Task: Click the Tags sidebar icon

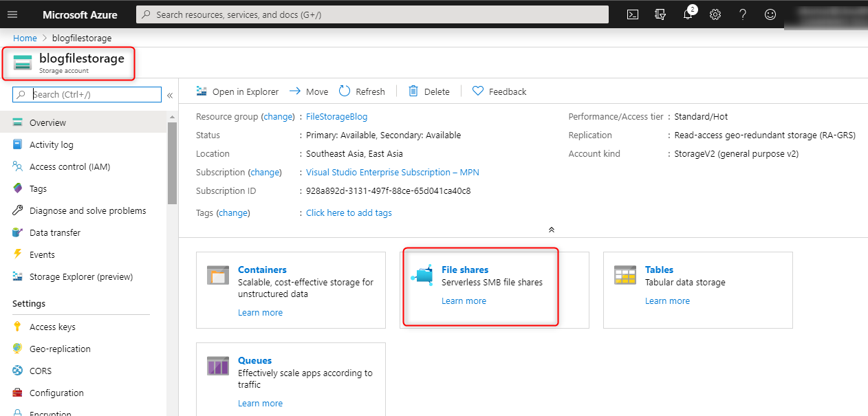Action: coord(18,188)
